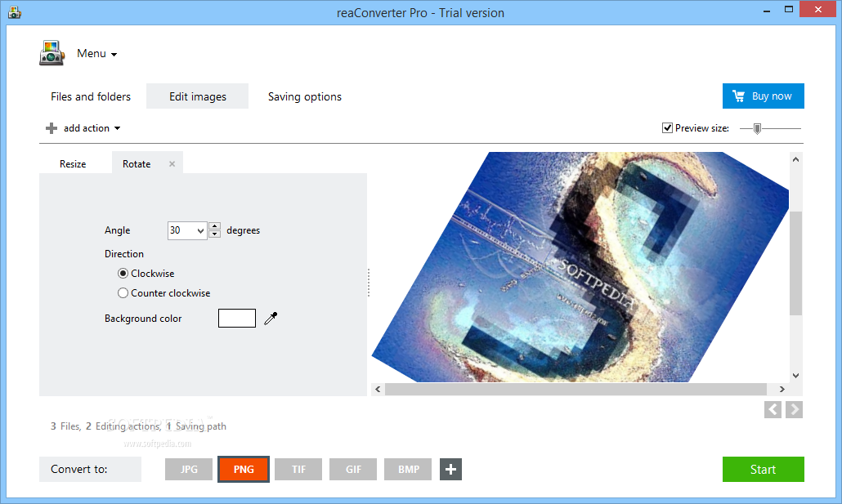The height and width of the screenshot is (504, 842).
Task: Toggle the Preview size checkbox
Action: point(668,127)
